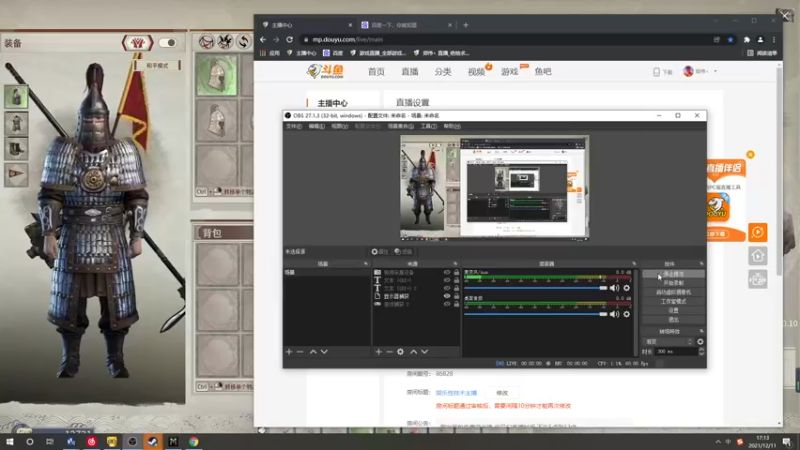Open the OBS File menu
This screenshot has height=450, width=800.
click(294, 126)
